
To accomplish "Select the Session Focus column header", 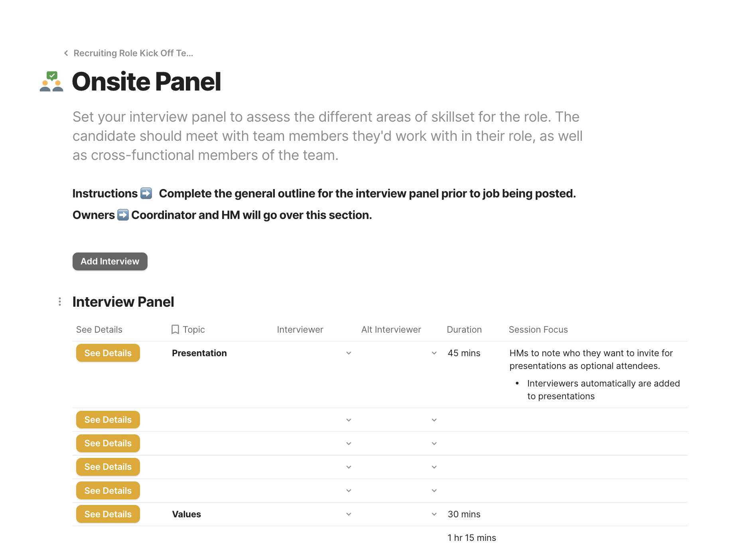I will 538,329.
